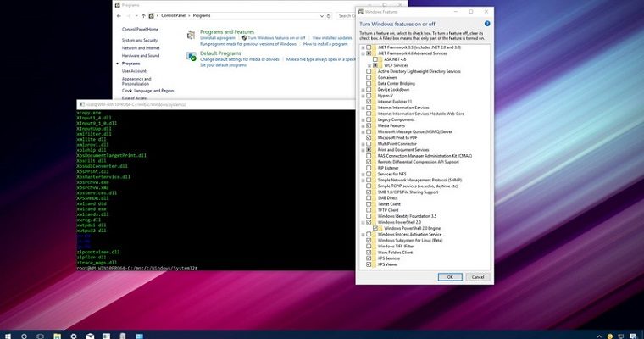Open Network and Internet category
The height and width of the screenshot is (339, 644).
[141, 48]
